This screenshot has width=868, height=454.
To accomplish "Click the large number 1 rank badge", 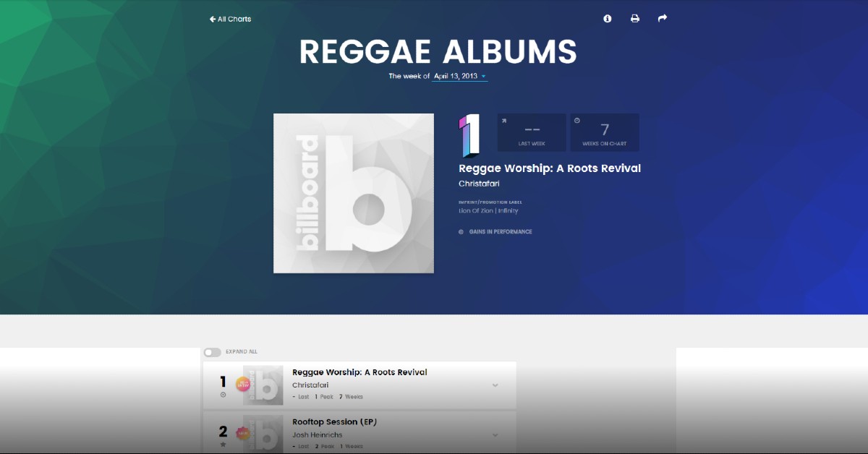I will coord(469,135).
